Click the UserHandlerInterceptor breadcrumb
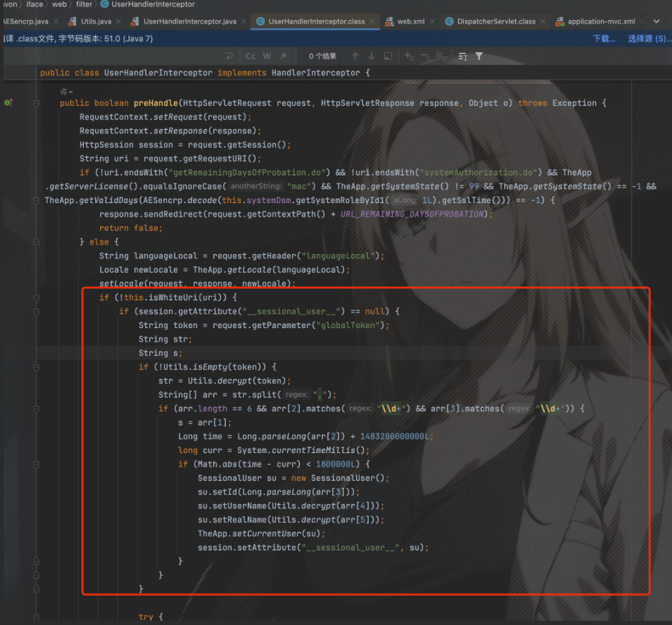 [x=148, y=4]
